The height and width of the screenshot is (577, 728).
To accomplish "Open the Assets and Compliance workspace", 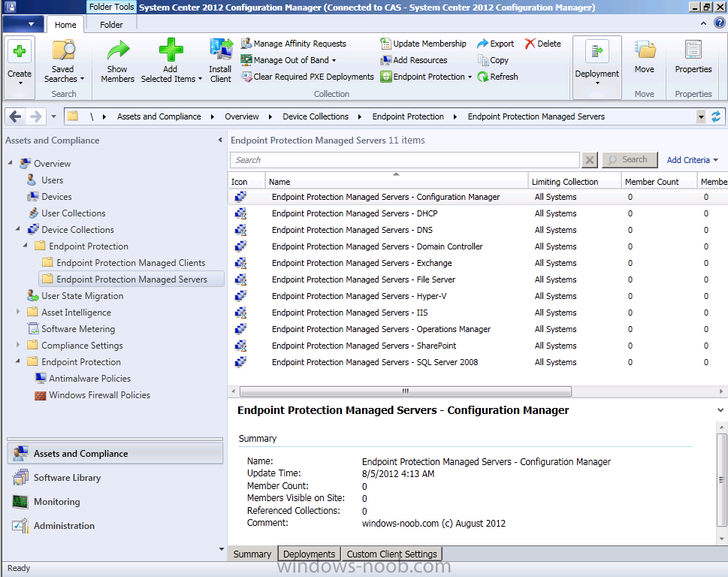I will tap(115, 454).
